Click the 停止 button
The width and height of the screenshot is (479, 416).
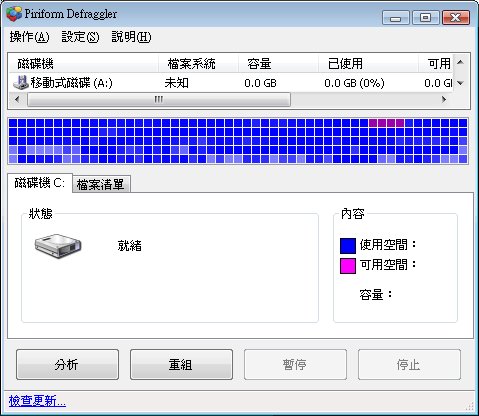(x=409, y=364)
